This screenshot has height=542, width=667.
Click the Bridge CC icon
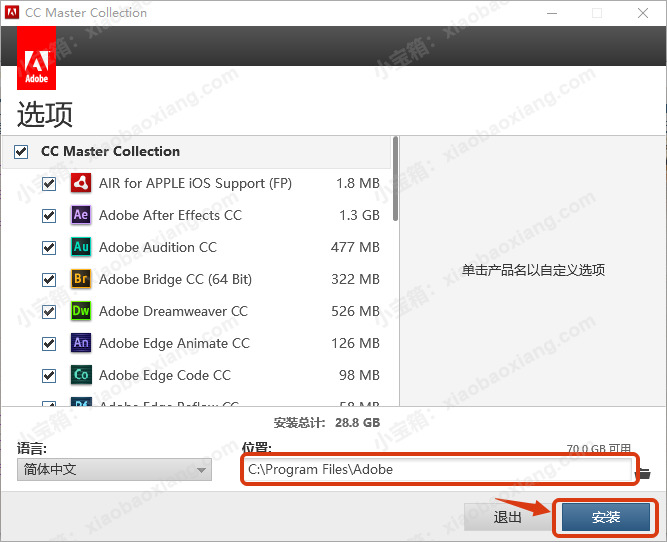[x=81, y=279]
